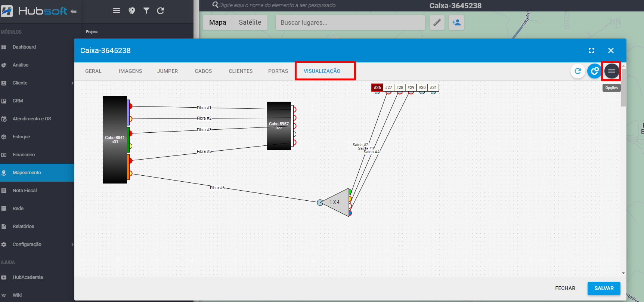Expand the Cliente menu
Viewport: 644px width, 302px height.
37,83
